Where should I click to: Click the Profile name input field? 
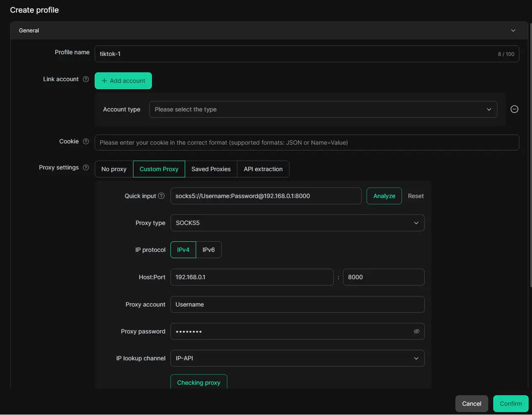(x=307, y=54)
